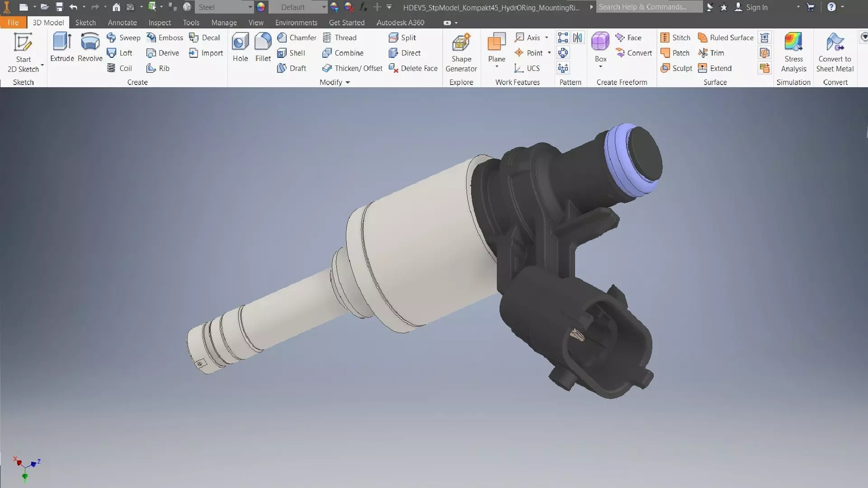Select the Fillet tool
The image size is (868, 488).
click(263, 47)
